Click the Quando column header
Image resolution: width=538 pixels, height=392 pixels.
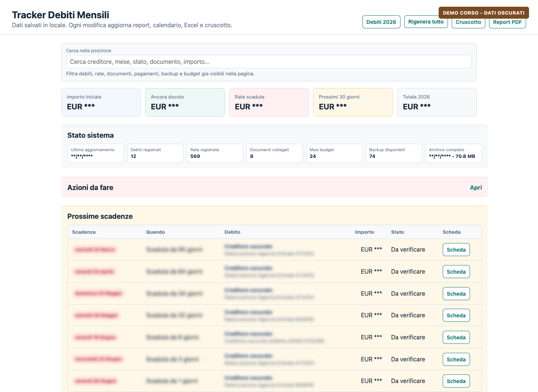tap(155, 232)
